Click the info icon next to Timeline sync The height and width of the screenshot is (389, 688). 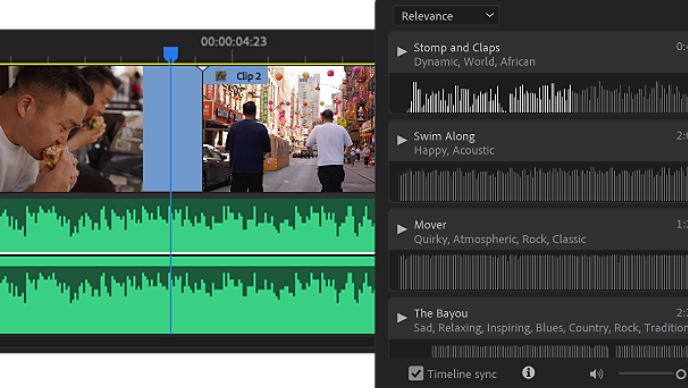[528, 373]
